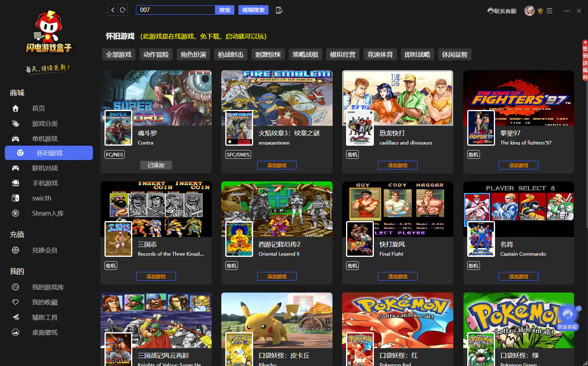Select the 策略战棋 category tab
588x366 pixels.
306,55
